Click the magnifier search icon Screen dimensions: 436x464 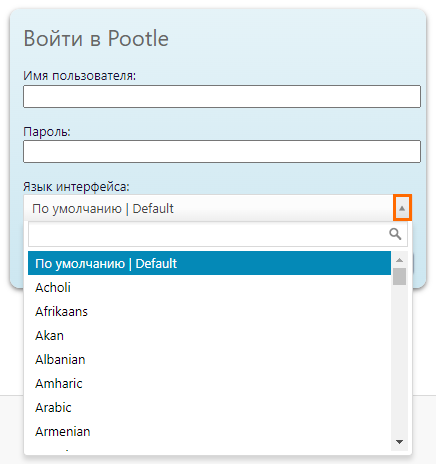pyautogui.click(x=395, y=234)
